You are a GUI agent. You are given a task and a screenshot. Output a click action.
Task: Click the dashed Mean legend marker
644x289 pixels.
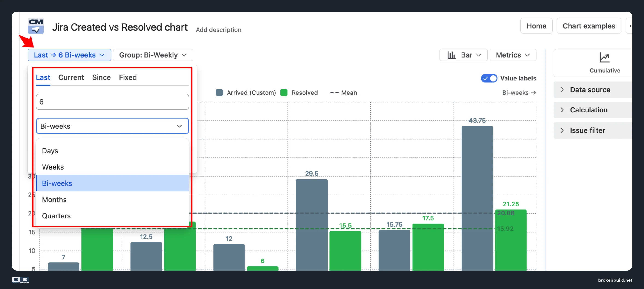coord(334,93)
